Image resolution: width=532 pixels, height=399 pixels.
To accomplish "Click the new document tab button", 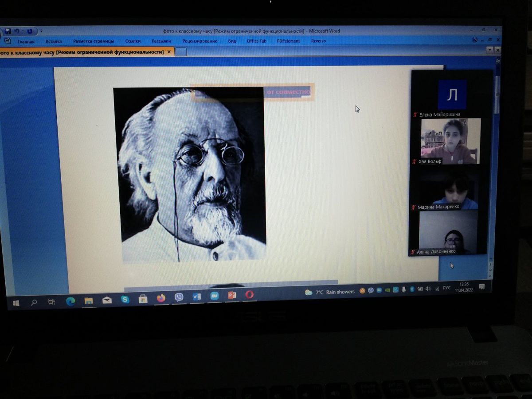I will (x=181, y=52).
